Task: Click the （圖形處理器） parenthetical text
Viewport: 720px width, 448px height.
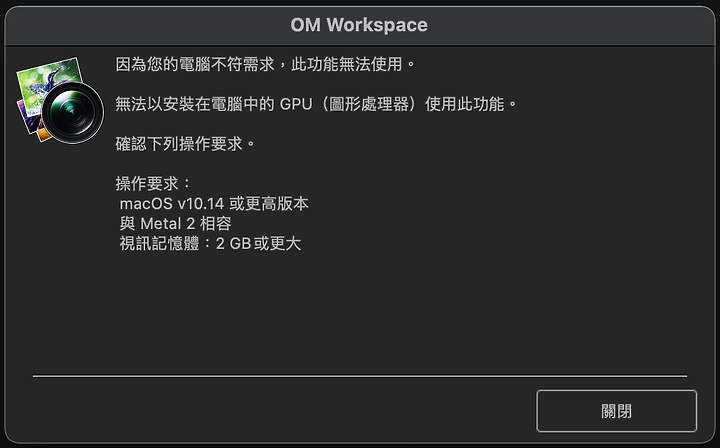Action: coord(369,104)
